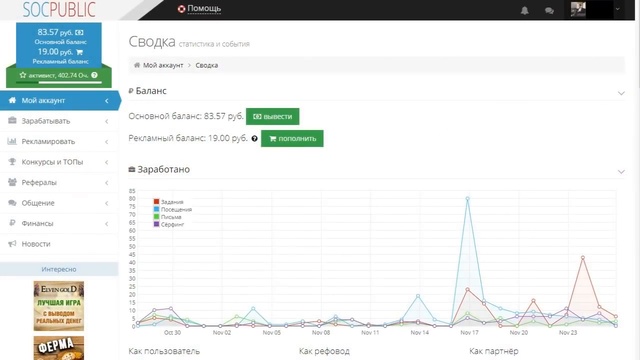Open the notifications bell icon

click(524, 11)
